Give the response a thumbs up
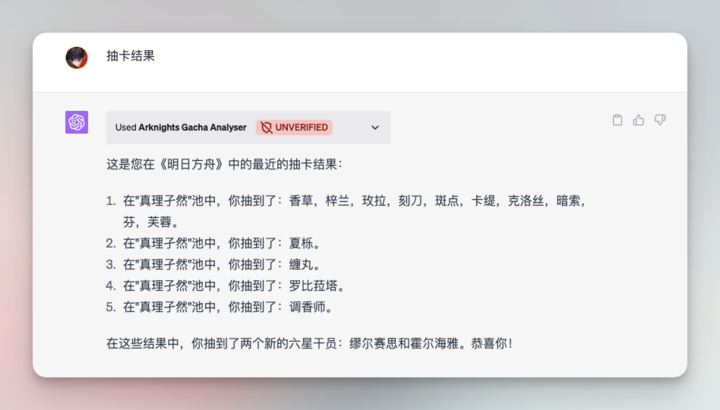The height and width of the screenshot is (410, 720). [x=638, y=120]
